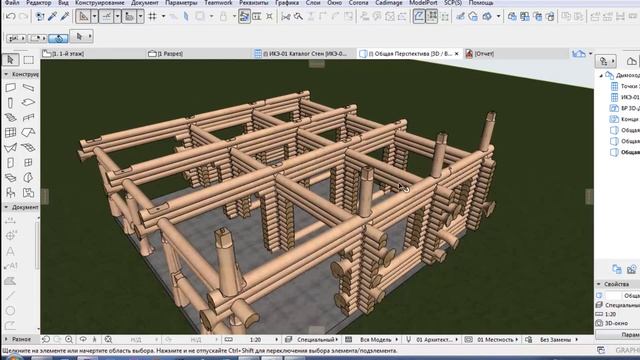
Task: Open the grid snap dropdown arrow
Action: tap(163, 17)
